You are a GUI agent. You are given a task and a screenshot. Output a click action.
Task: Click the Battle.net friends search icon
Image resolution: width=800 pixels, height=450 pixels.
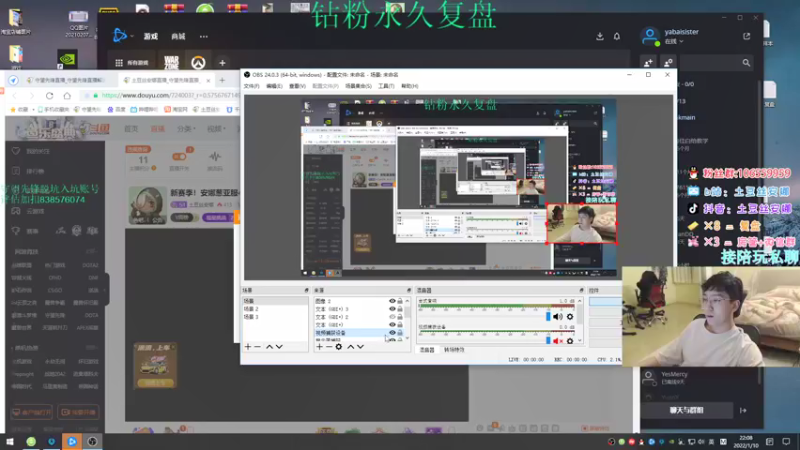tap(746, 63)
